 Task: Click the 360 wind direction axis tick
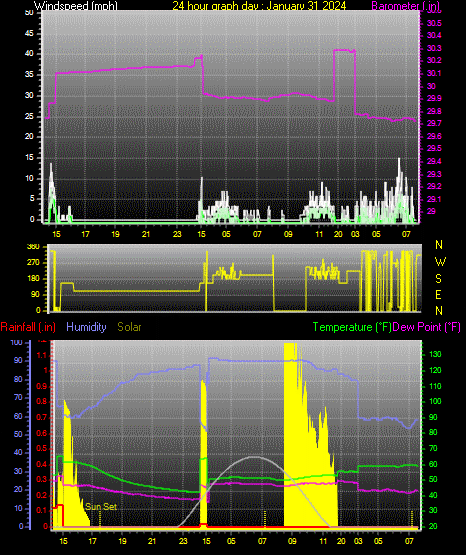point(33,247)
